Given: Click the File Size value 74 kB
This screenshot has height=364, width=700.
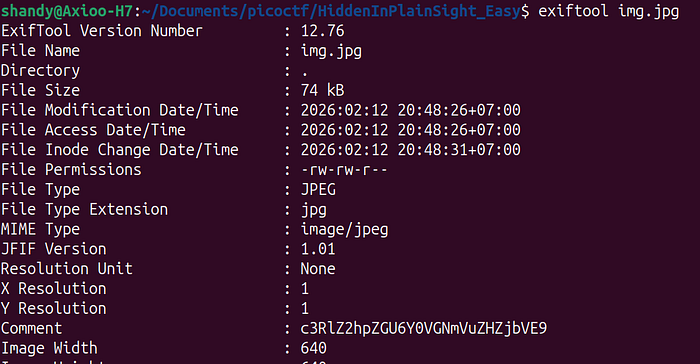Looking at the screenshot, I should 322,90.
